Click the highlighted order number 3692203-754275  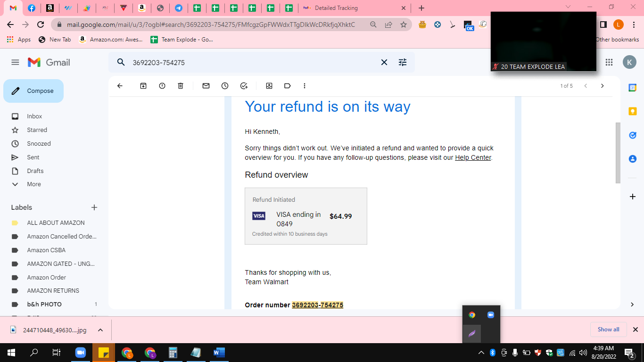coord(318,305)
